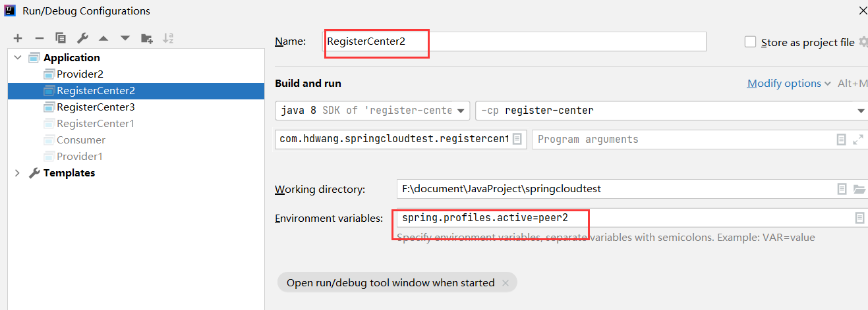Click the Sort Configurations alphabetically icon
The height and width of the screenshot is (310, 868).
[168, 38]
